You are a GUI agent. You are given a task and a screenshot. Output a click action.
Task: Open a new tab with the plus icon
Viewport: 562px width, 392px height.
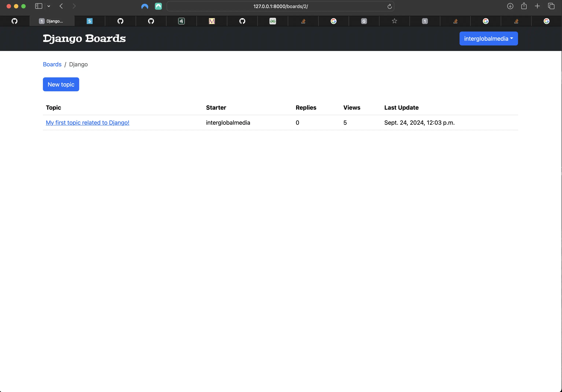(x=537, y=6)
